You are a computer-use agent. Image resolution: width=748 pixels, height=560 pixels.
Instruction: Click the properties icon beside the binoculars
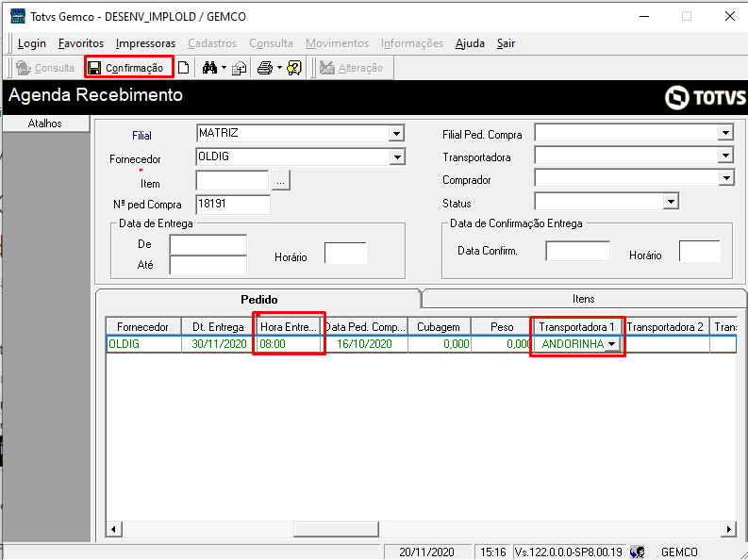point(239,69)
